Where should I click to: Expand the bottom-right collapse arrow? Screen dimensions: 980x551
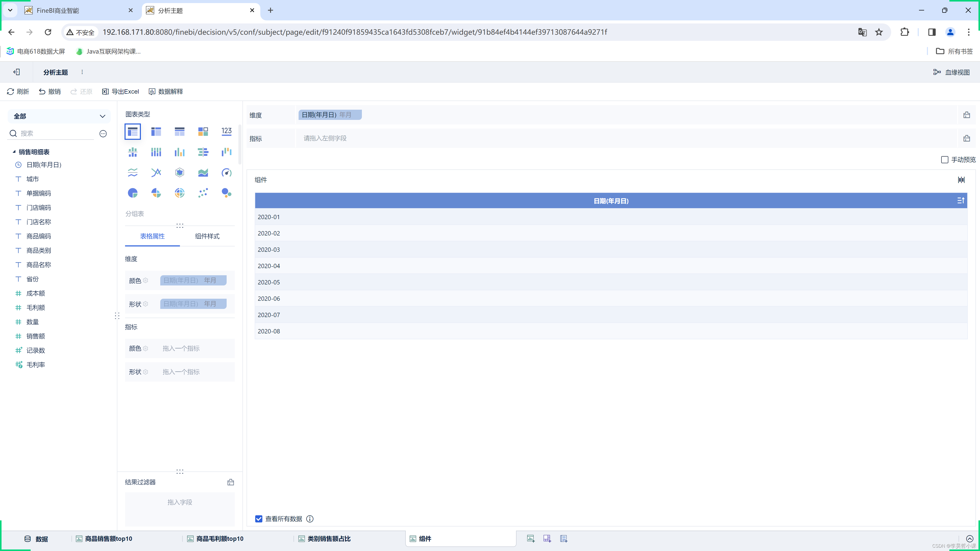(x=970, y=539)
